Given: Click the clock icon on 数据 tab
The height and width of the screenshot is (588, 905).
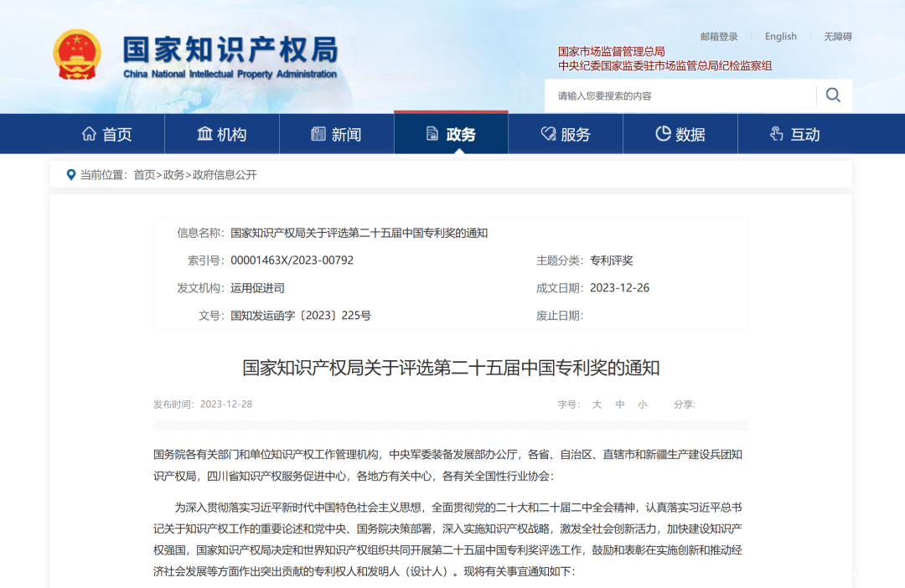Looking at the screenshot, I should coord(662,132).
